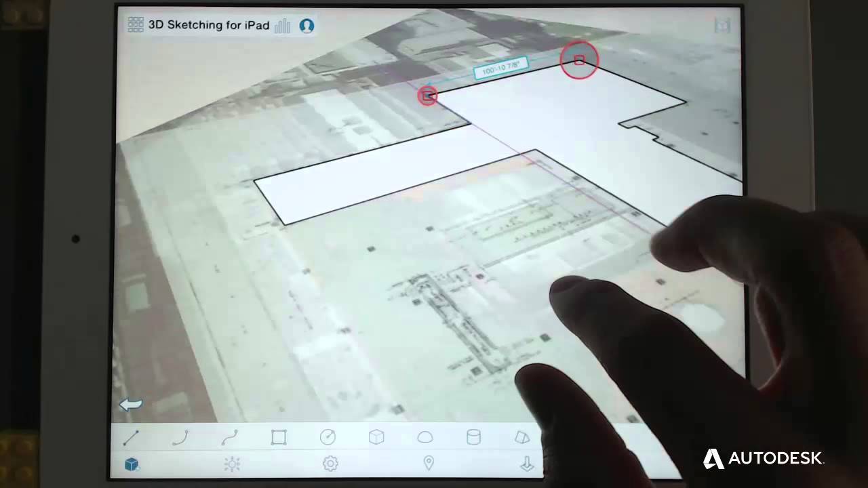This screenshot has width=868, height=488.
Task: Open the user account profile icon
Action: click(307, 26)
